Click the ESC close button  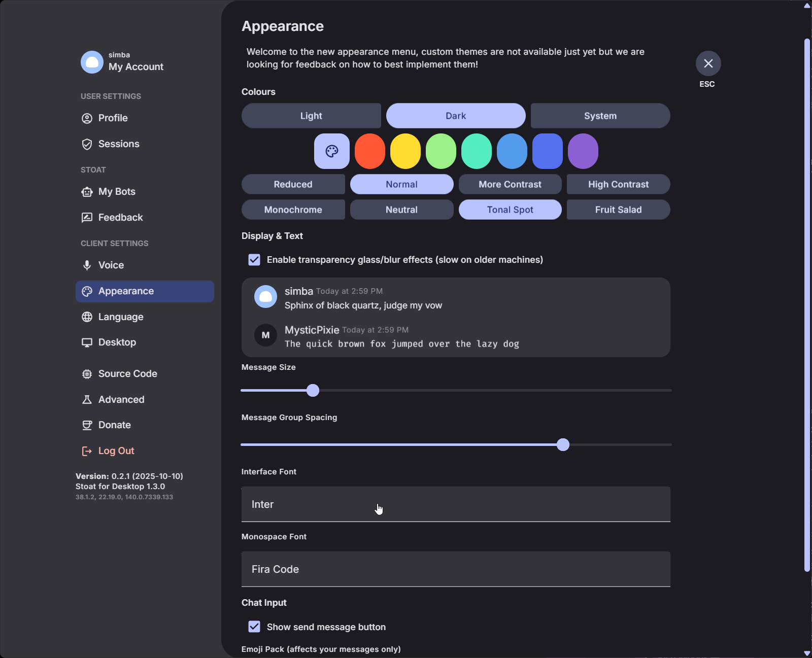point(708,63)
